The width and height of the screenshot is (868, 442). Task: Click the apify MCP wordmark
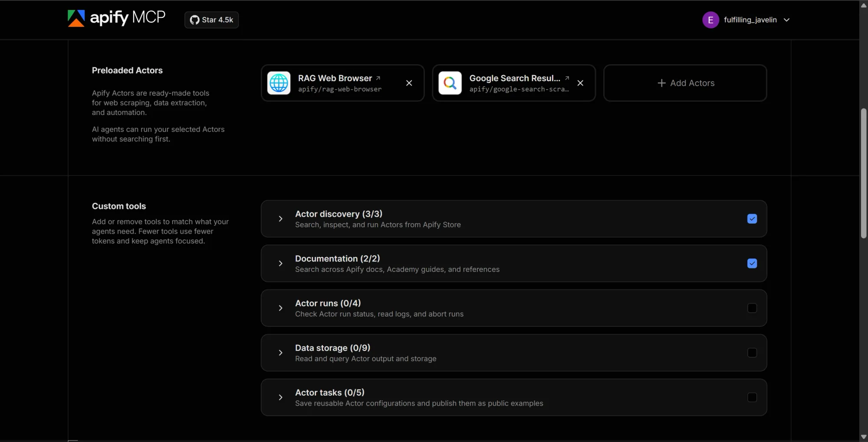(x=128, y=18)
